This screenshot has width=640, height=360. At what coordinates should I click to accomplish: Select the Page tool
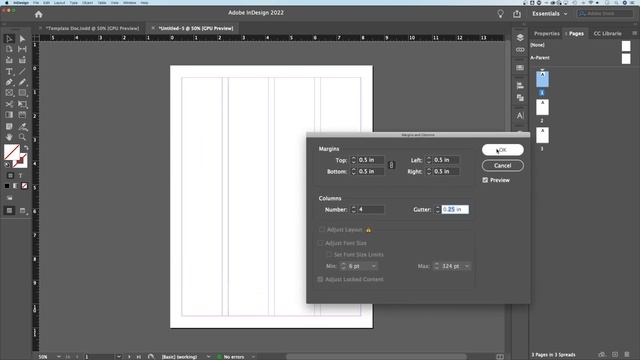pos(9,49)
